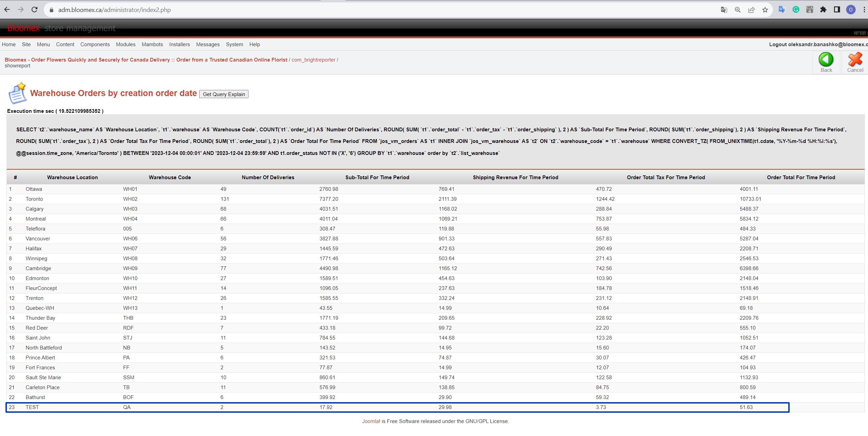
Task: Open the profile avatar 'O'
Action: (x=851, y=10)
